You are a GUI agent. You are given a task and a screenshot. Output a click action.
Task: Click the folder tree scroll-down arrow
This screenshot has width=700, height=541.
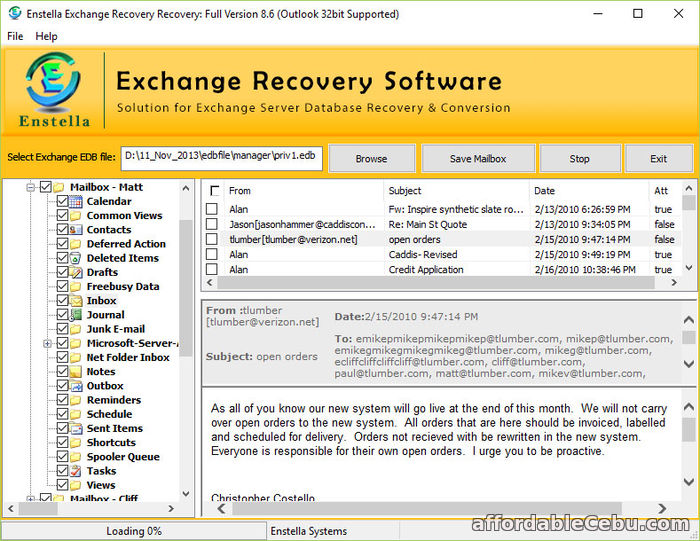[186, 494]
